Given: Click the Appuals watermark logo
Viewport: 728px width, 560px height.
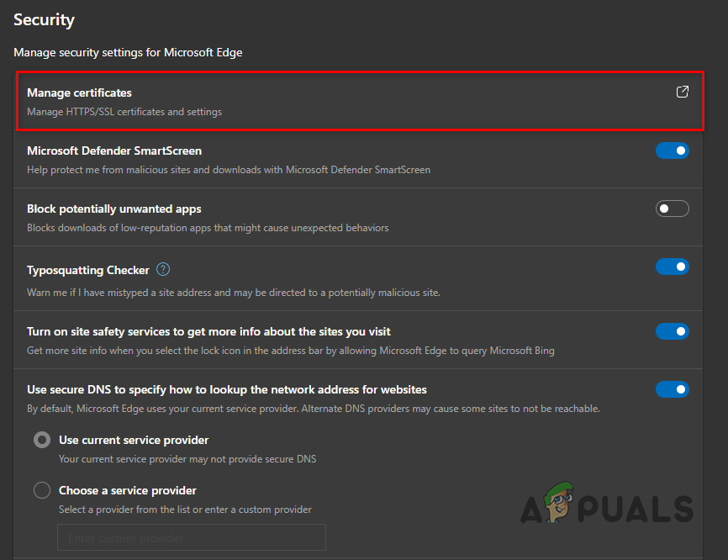Looking at the screenshot, I should 607,504.
